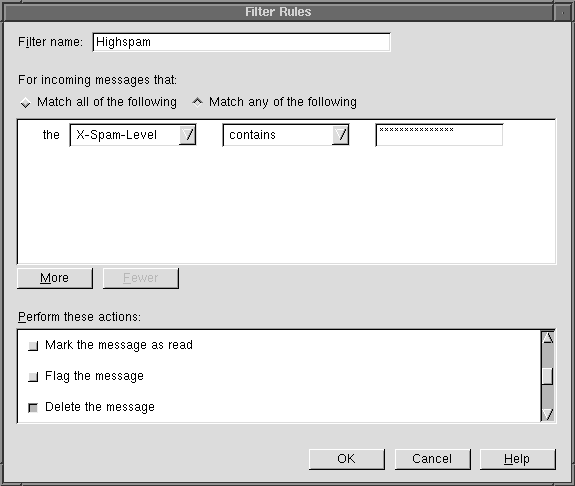The image size is (575, 486).
Task: Click the contains dropdown arrow
Action: [x=340, y=135]
